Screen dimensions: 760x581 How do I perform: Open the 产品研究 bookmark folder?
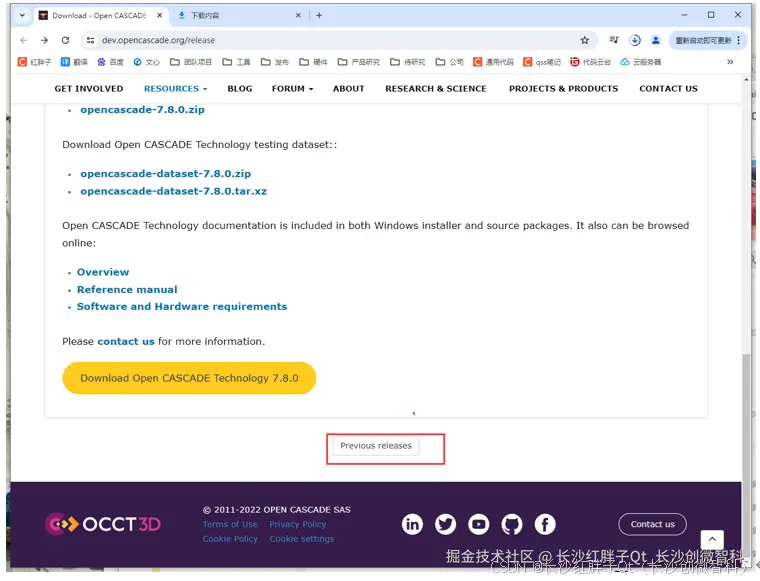[x=359, y=62]
